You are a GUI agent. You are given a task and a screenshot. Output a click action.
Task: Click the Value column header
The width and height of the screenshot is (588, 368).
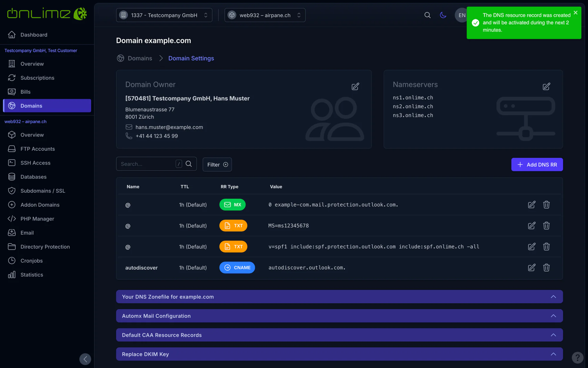(x=276, y=187)
